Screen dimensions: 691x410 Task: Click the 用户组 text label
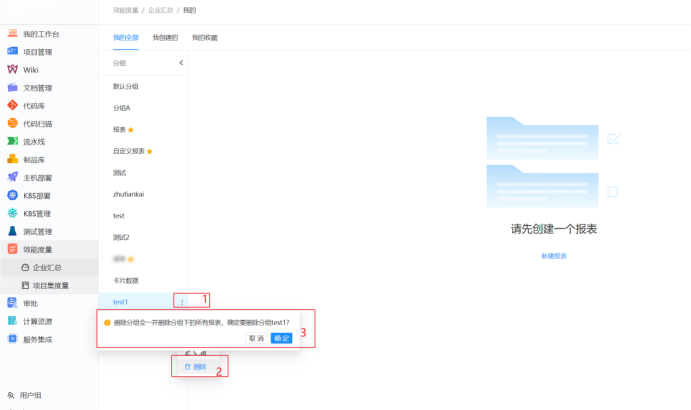(x=30, y=395)
